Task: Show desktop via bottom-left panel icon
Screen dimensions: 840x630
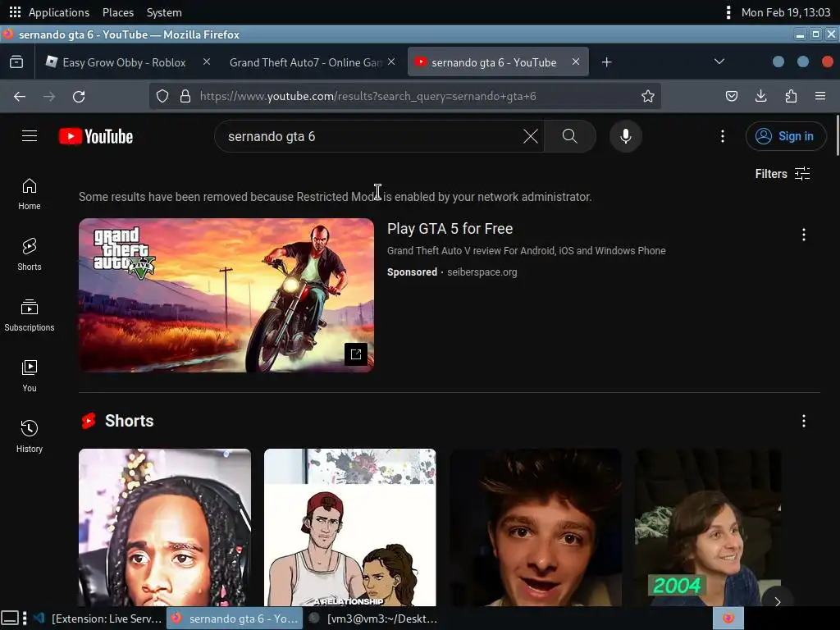Action: click(x=10, y=619)
